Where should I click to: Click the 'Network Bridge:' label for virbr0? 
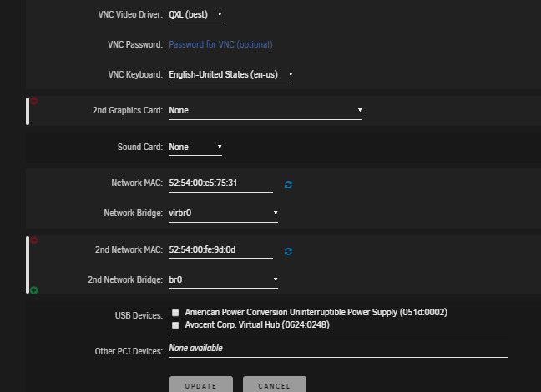pyautogui.click(x=134, y=213)
